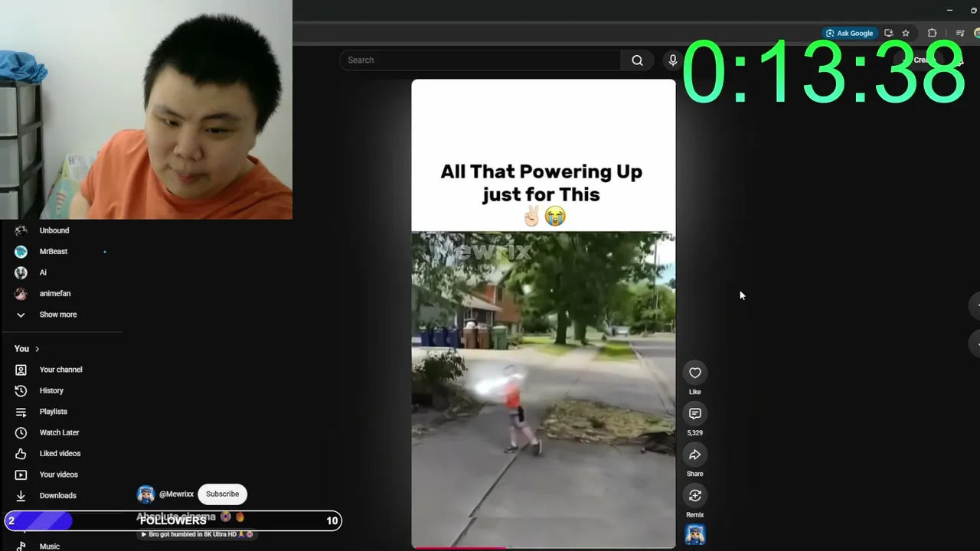Screen dimensions: 980x551
Task: Click the Your videos play icon
Action: point(21,475)
